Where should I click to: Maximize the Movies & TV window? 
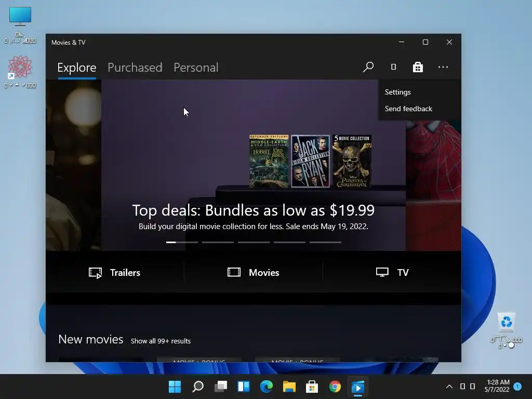click(425, 42)
